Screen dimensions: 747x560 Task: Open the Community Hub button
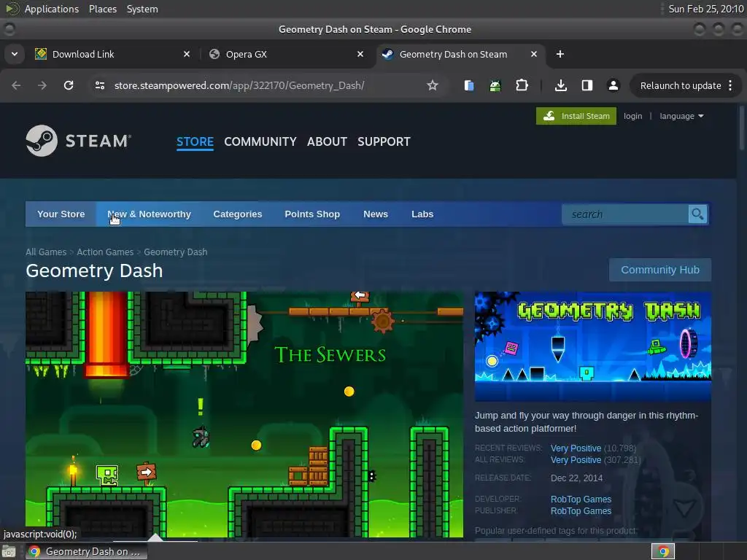tap(659, 270)
